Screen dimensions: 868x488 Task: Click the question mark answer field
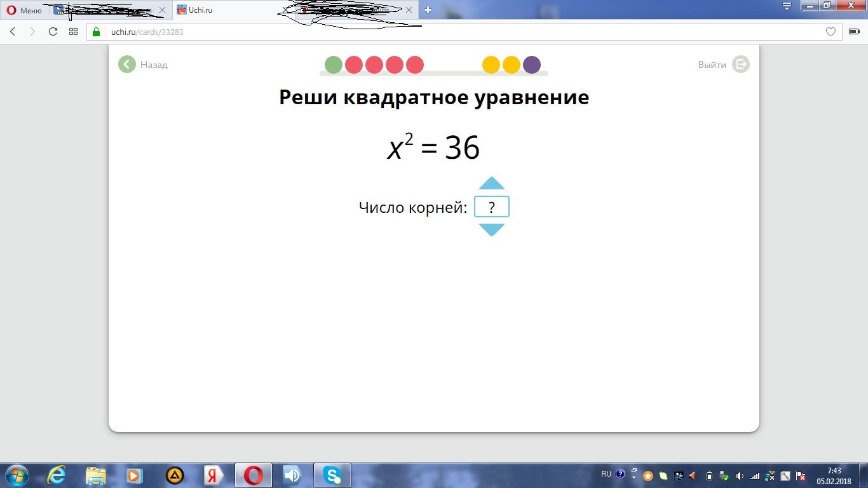click(491, 207)
